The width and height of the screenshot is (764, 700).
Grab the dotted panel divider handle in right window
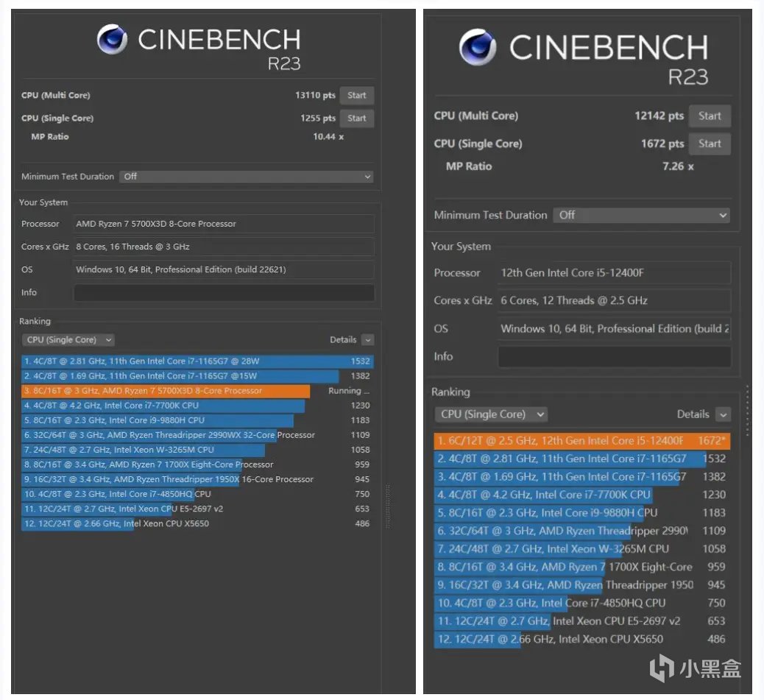click(x=747, y=411)
